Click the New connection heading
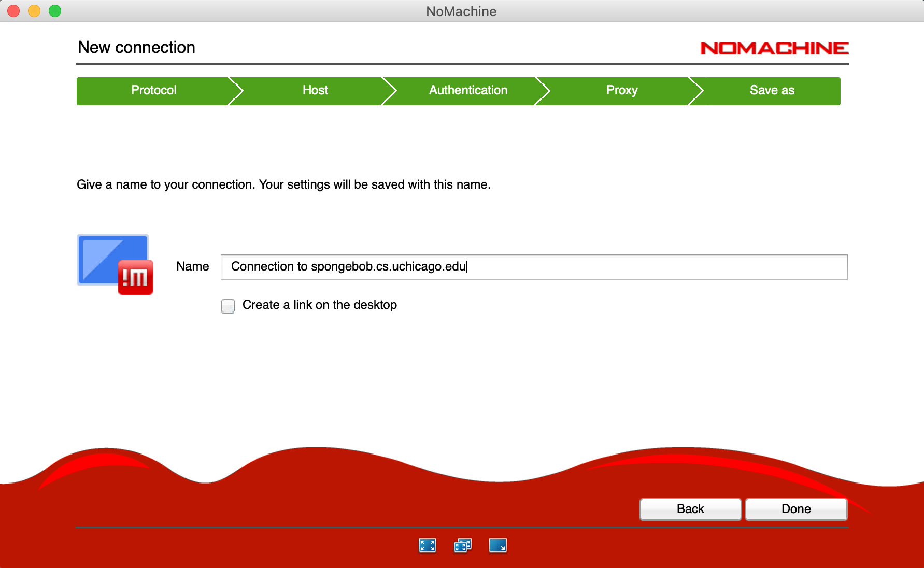 (x=136, y=47)
